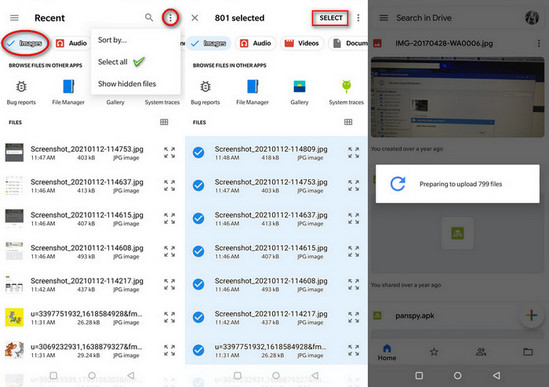The width and height of the screenshot is (549, 387).
Task: Open File Manager in selection panel
Action: click(x=252, y=92)
